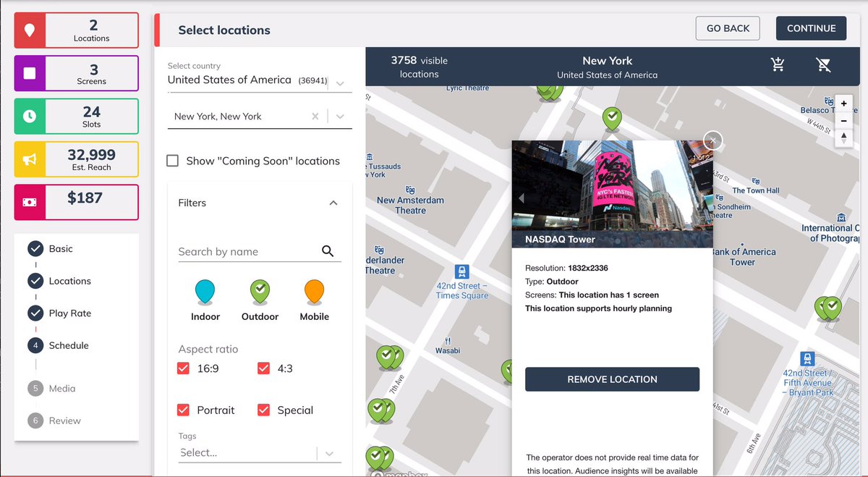Click the purple Screens square icon
The height and width of the screenshot is (477, 868).
coord(30,73)
